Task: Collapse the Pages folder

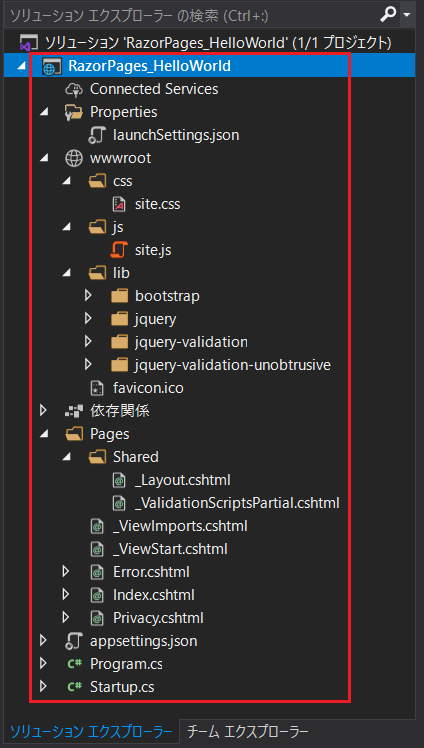Action: [44, 435]
